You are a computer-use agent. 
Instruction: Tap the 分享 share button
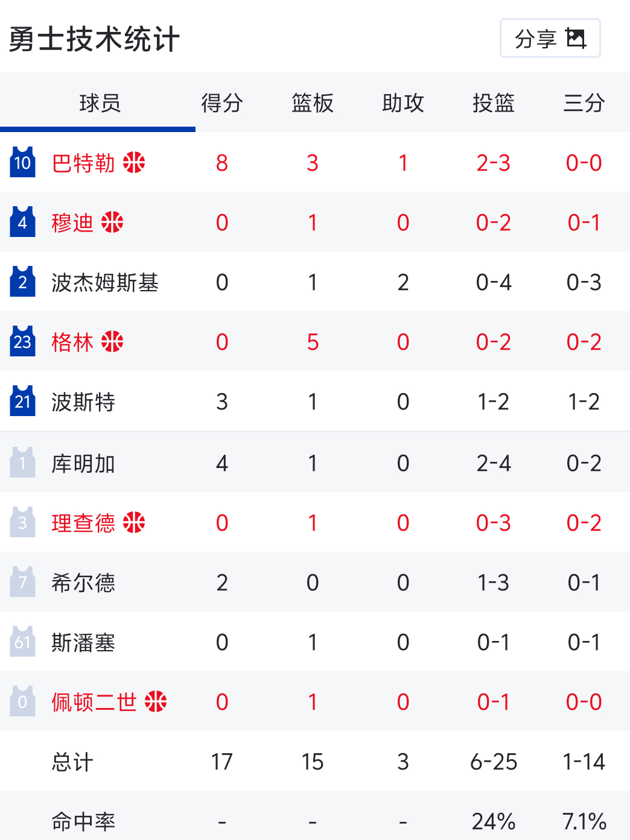click(550, 38)
